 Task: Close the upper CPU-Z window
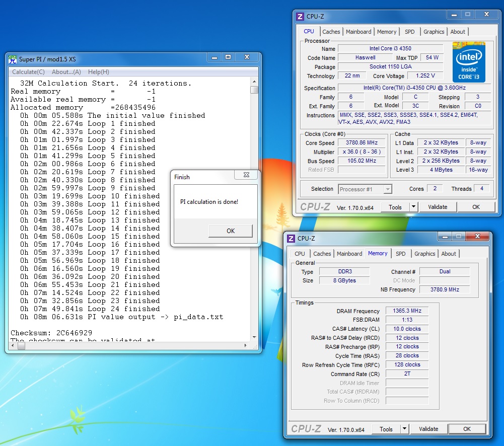[486, 15]
